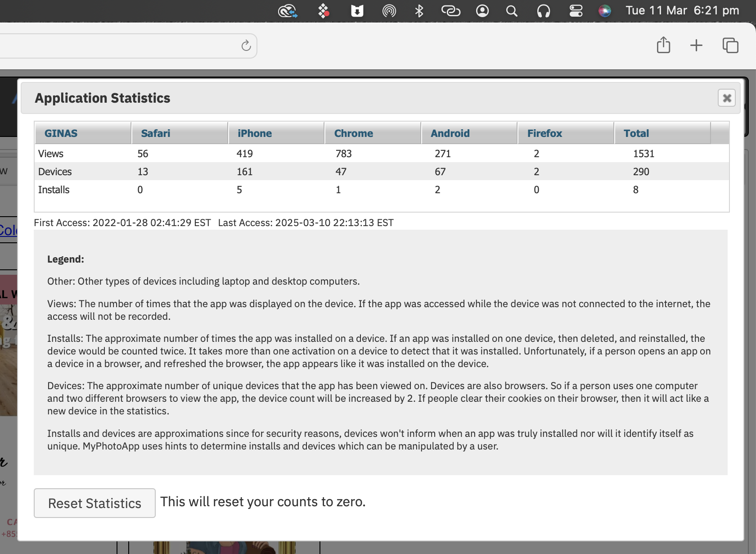Image resolution: width=756 pixels, height=554 pixels.
Task: Click the Reset Statistics button
Action: pos(94,503)
